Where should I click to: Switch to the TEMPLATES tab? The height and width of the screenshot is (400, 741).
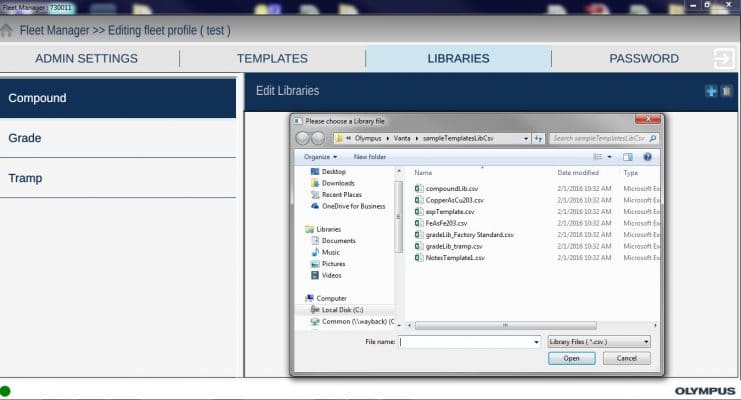click(272, 59)
